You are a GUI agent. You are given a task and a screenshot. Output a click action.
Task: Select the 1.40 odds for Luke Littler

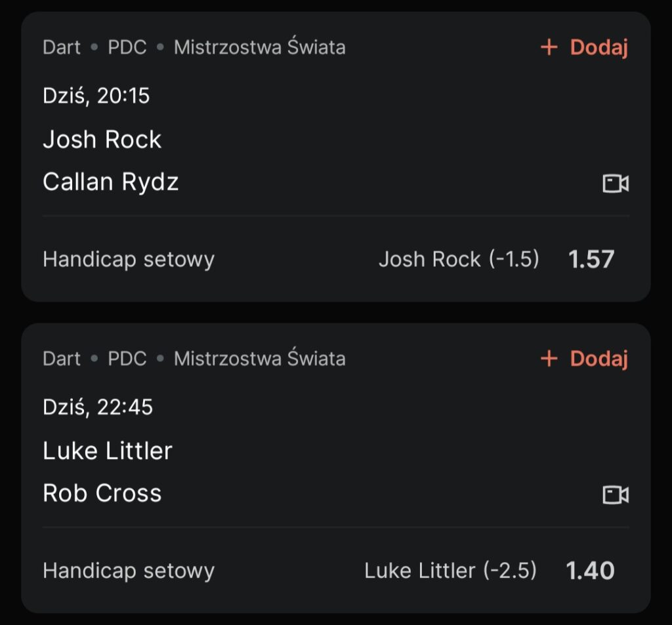pos(590,570)
